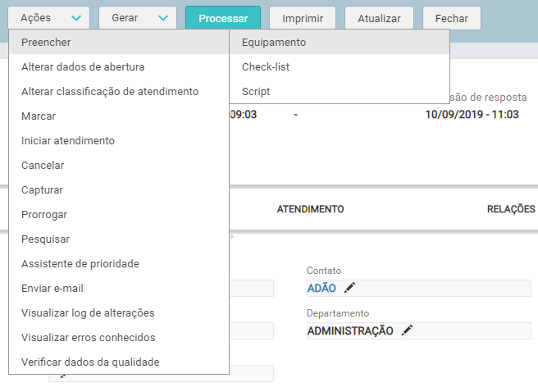Select the Marcar menu entry
Screen dimensions: 538x392
119,116
